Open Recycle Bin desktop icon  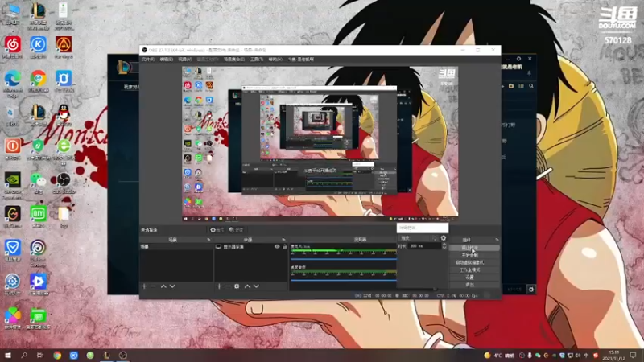13,115
